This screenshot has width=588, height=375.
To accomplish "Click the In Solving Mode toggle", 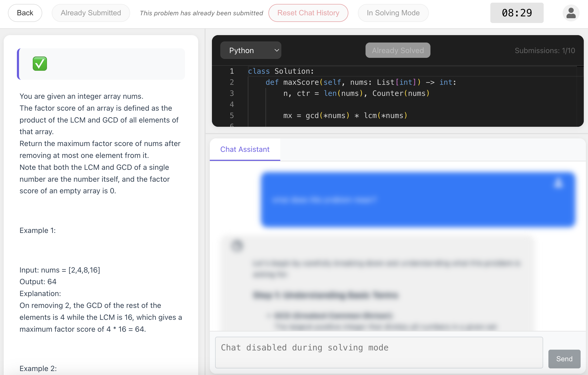I will click(393, 13).
